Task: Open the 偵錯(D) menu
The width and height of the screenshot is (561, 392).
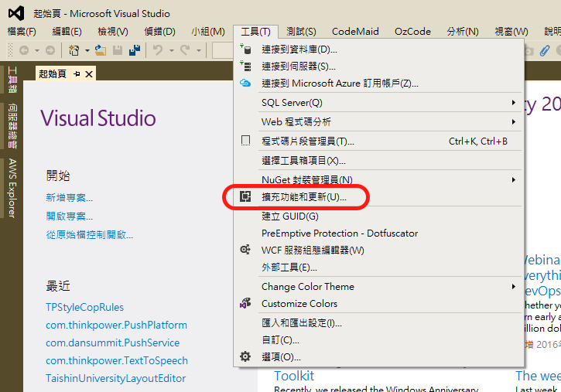Action: (159, 32)
